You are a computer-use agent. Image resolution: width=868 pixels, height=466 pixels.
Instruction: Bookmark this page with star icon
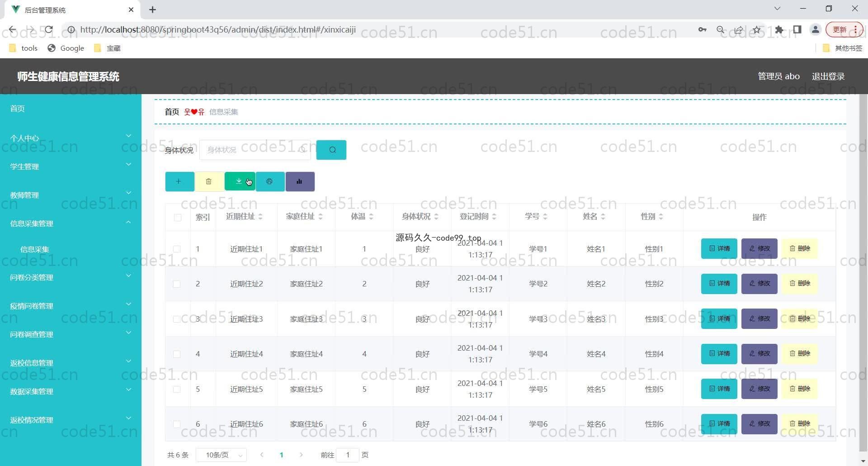click(x=757, y=30)
